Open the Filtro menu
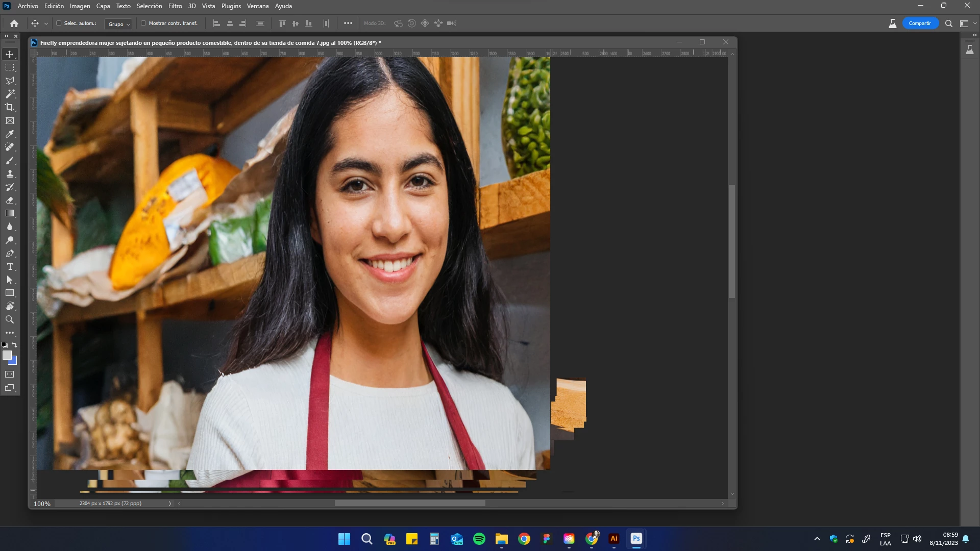The height and width of the screenshot is (551, 980). [x=175, y=6]
